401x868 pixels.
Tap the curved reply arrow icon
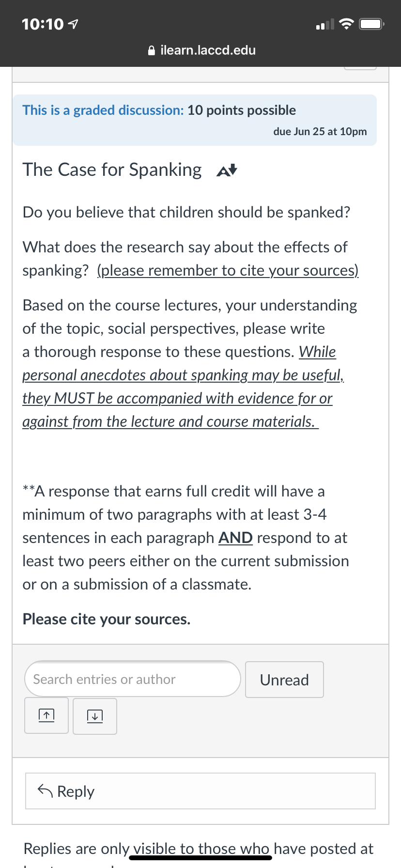(45, 790)
